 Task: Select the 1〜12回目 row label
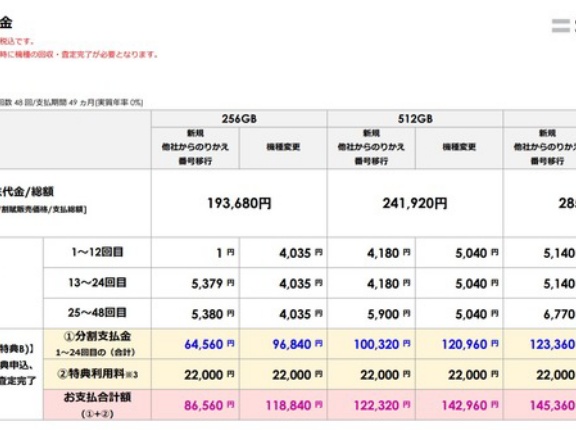pos(97,252)
